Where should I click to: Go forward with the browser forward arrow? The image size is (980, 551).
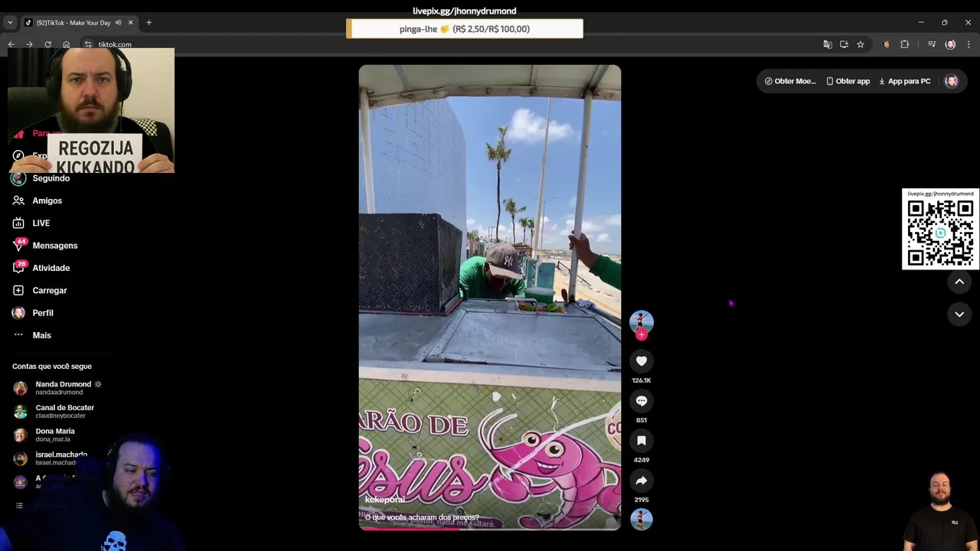click(29, 44)
